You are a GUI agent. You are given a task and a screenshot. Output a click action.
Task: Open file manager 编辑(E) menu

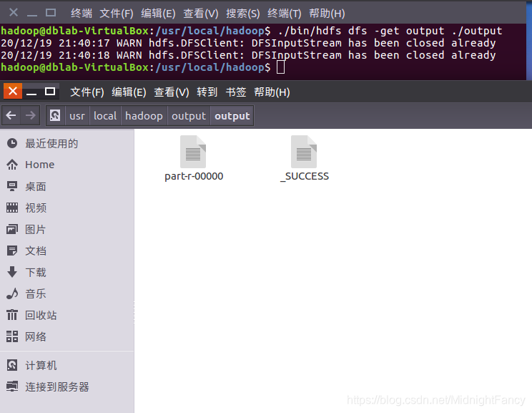click(x=129, y=92)
